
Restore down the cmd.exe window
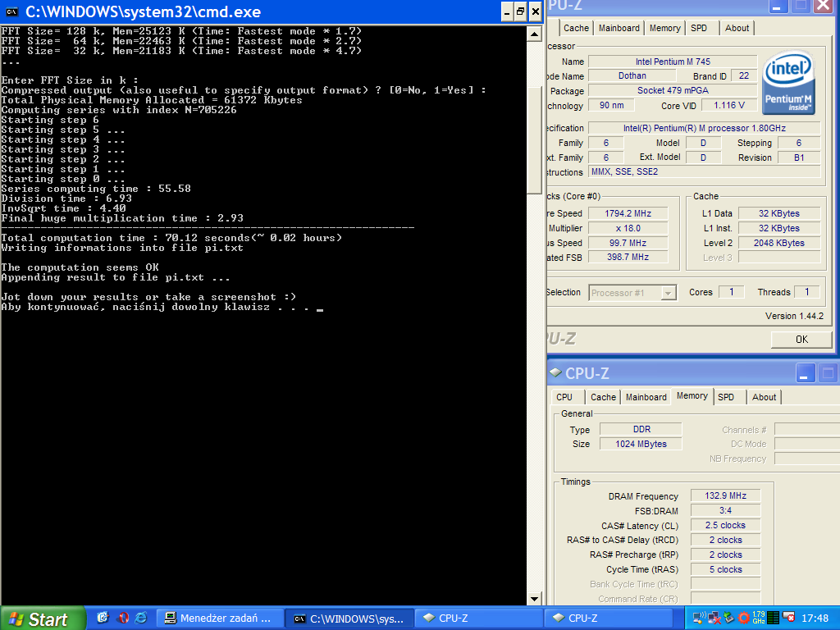pos(520,11)
